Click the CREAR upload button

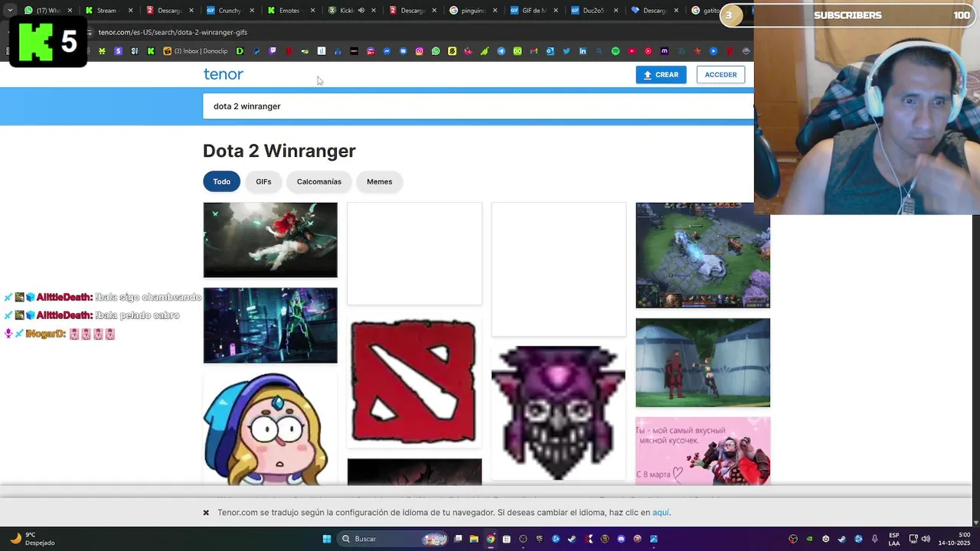click(x=661, y=74)
